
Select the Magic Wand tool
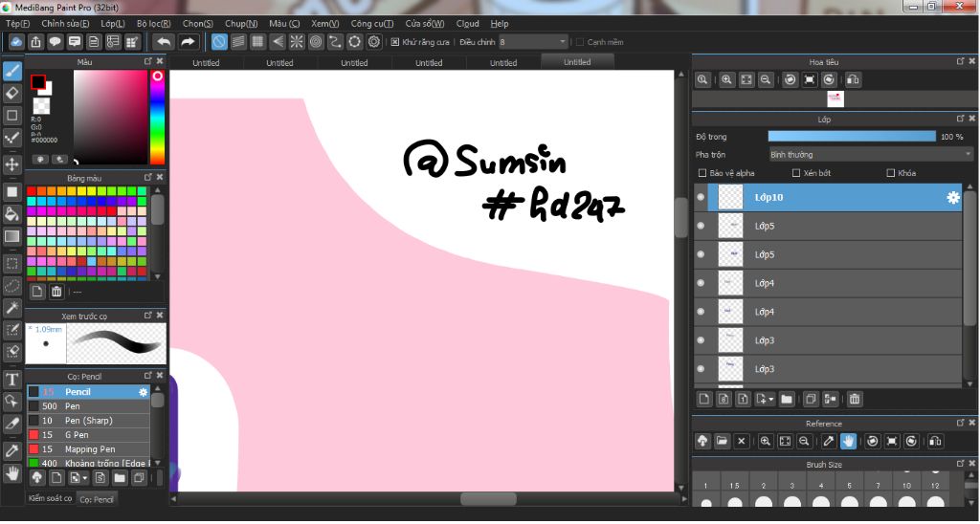11,307
